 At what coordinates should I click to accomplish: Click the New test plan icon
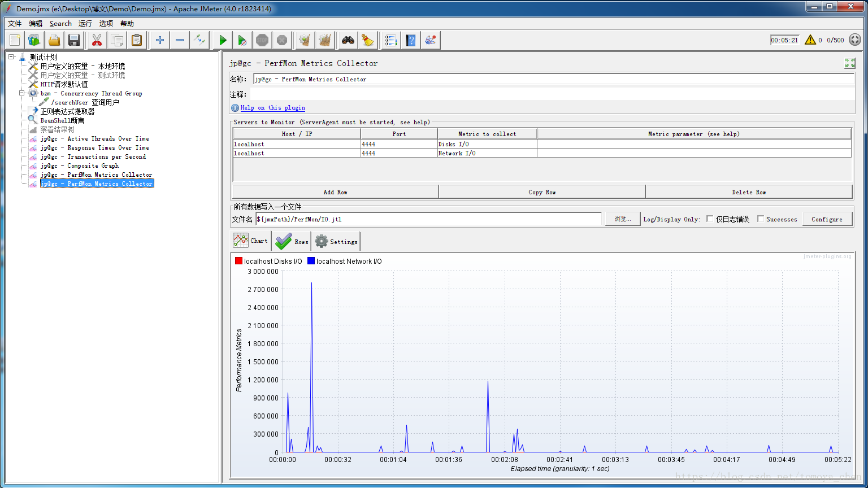(15, 40)
